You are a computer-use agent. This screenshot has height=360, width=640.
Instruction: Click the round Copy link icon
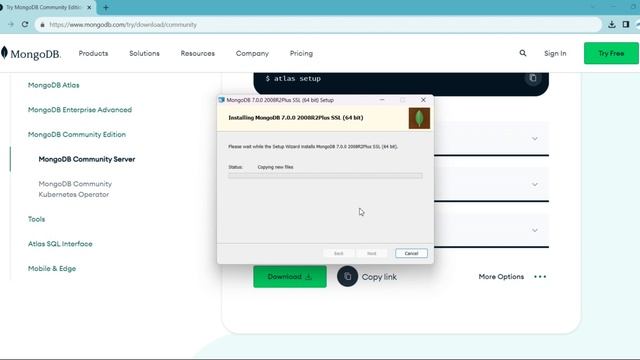[x=347, y=276]
